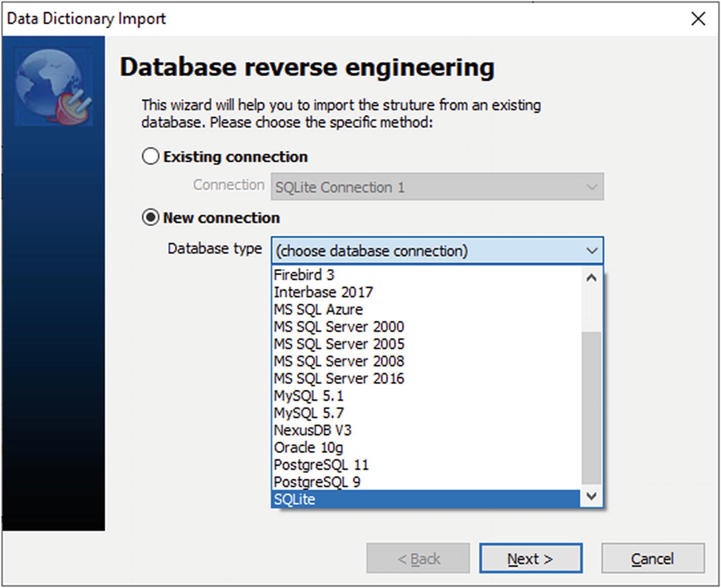Click the globe with plug wizard icon

pyautogui.click(x=53, y=87)
